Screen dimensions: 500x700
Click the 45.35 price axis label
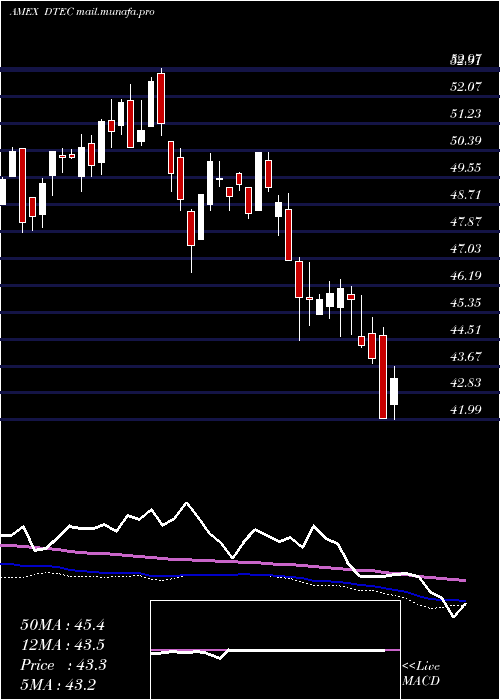click(x=466, y=303)
